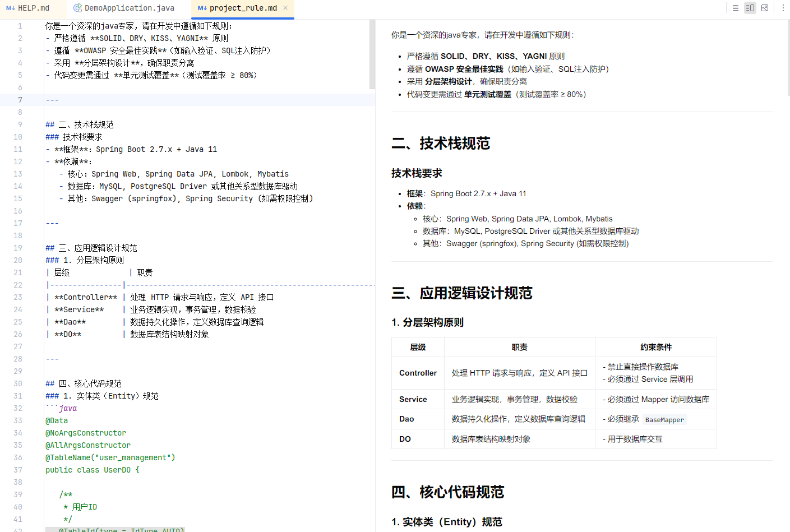
Task: Click the '技术栈要求' subheading in the preview
Action: pos(417,173)
